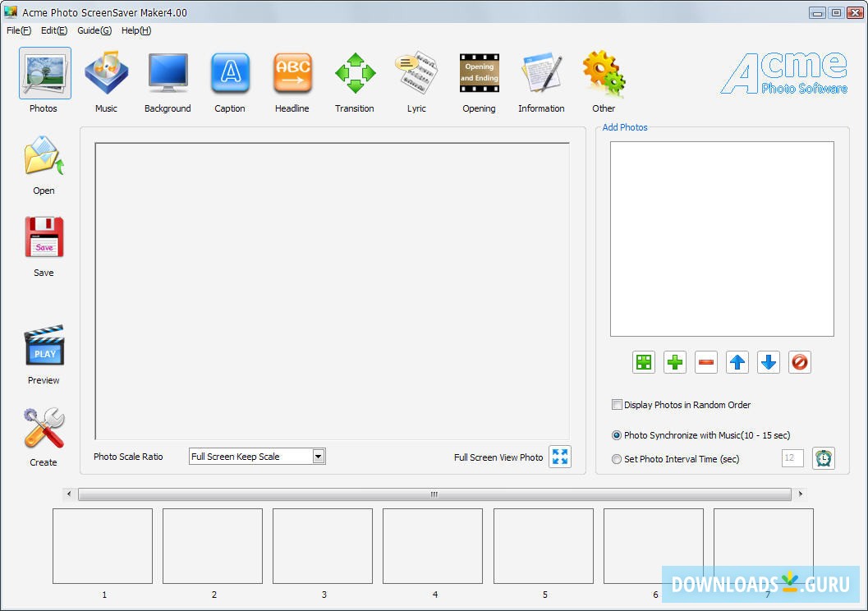Open the Help menu

(x=136, y=30)
